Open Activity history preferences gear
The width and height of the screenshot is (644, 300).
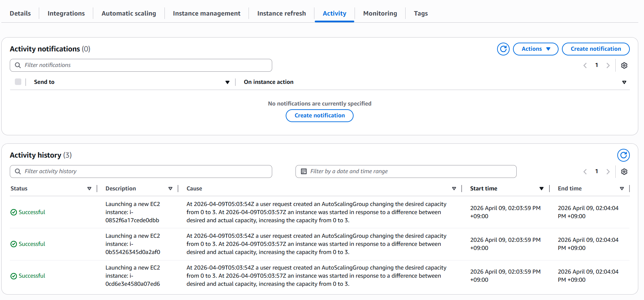624,171
